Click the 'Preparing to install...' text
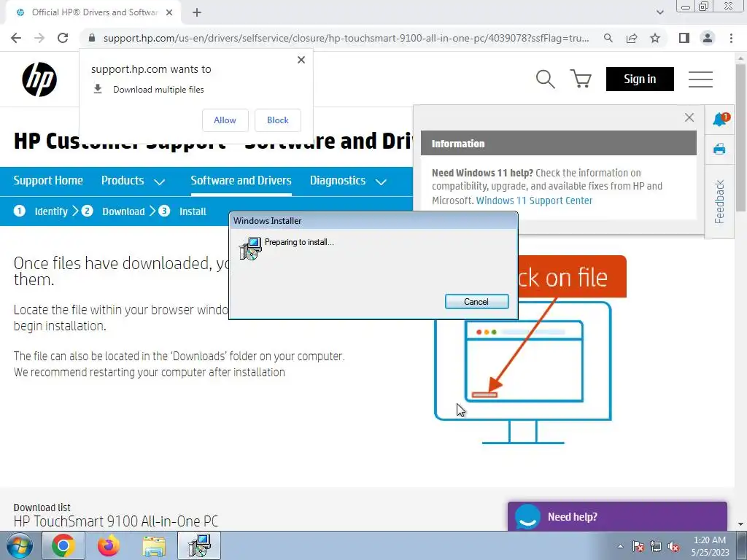 point(299,242)
